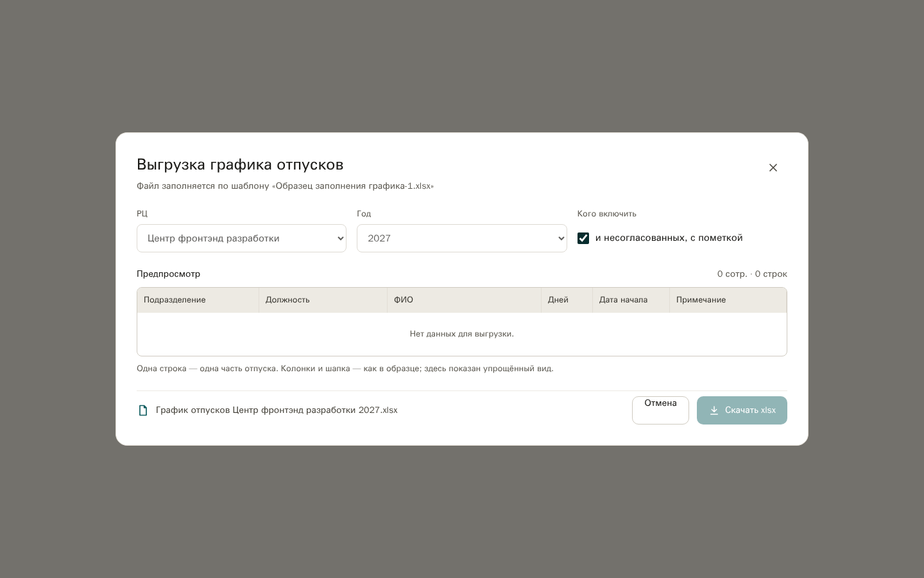
Task: Click the output filename 'График отпусков Центр фронтэнд разработки 2027.xlsx'
Action: tap(277, 410)
